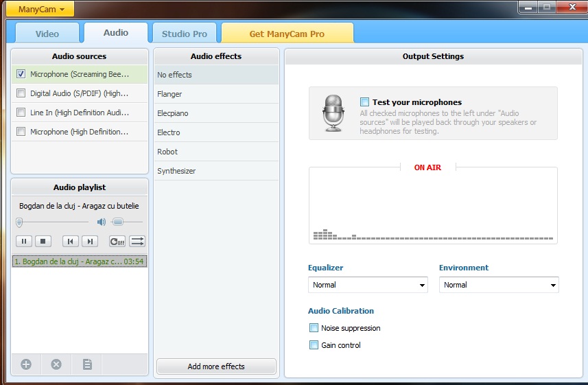Enable Line In audio source
Image resolution: width=588 pixels, height=385 pixels.
[x=21, y=112]
